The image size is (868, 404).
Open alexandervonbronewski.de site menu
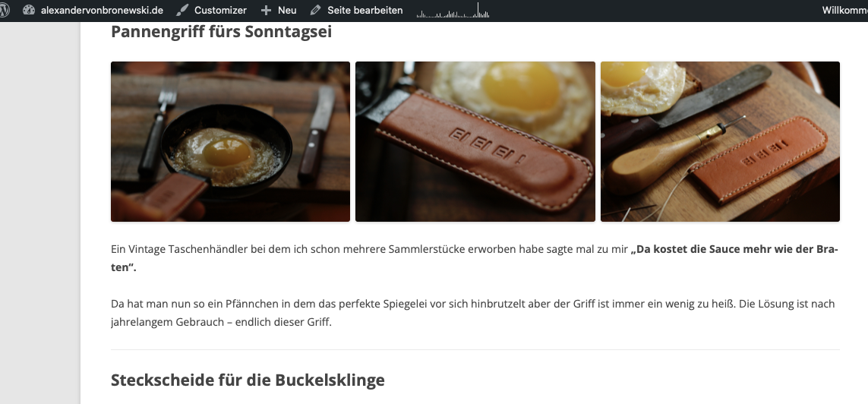tap(103, 10)
